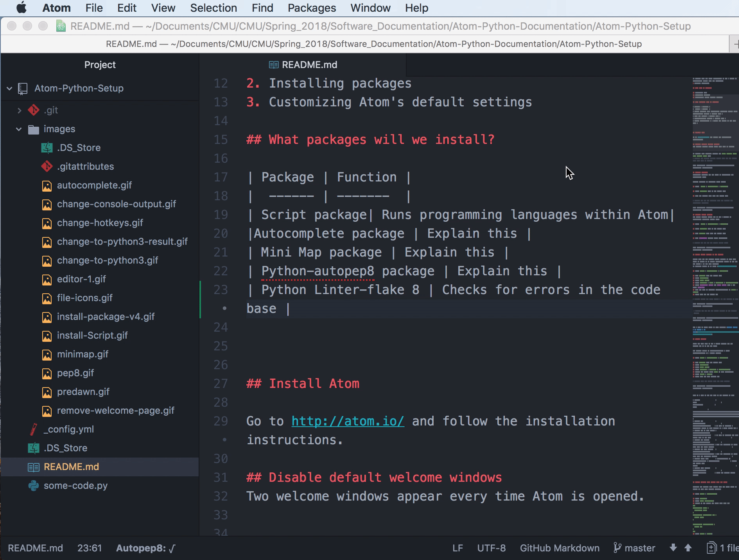Click the change-to-python3.gif image icon

pyautogui.click(x=47, y=261)
